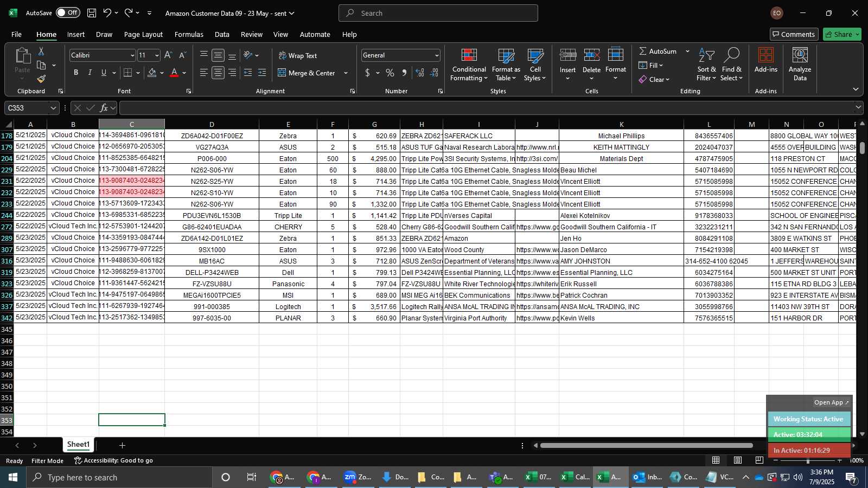868x488 pixels.
Task: Toggle Italic formatting
Action: [90, 73]
